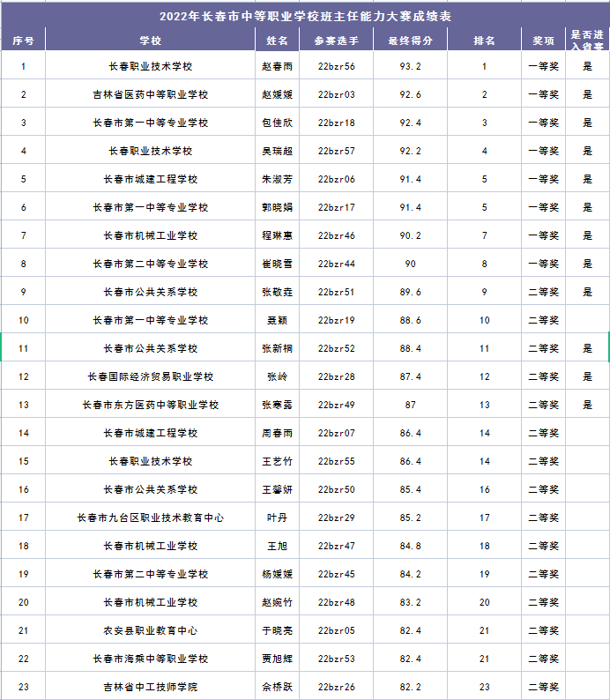Click contestant code cell 22bzr56

click(336, 66)
